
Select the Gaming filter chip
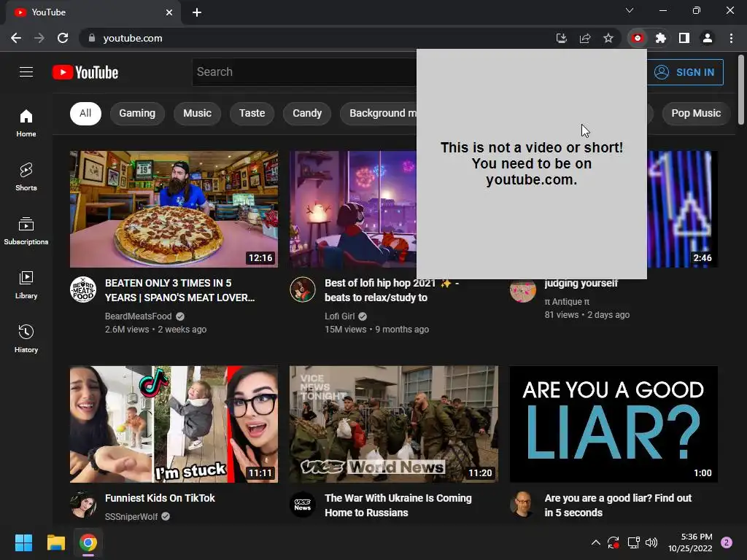click(137, 113)
